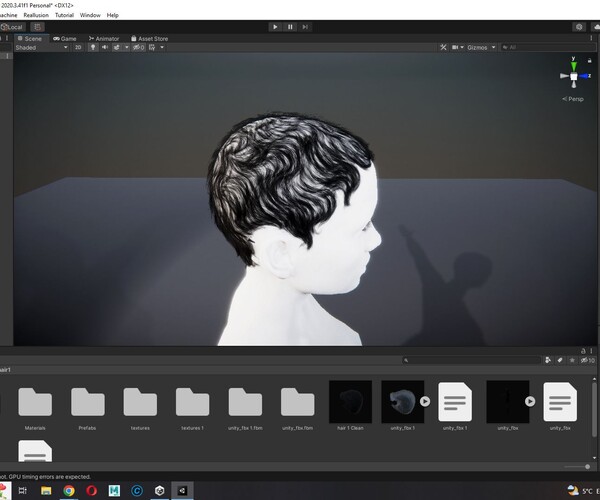Toggle scene effects icon
The image size is (600, 500).
(117, 47)
